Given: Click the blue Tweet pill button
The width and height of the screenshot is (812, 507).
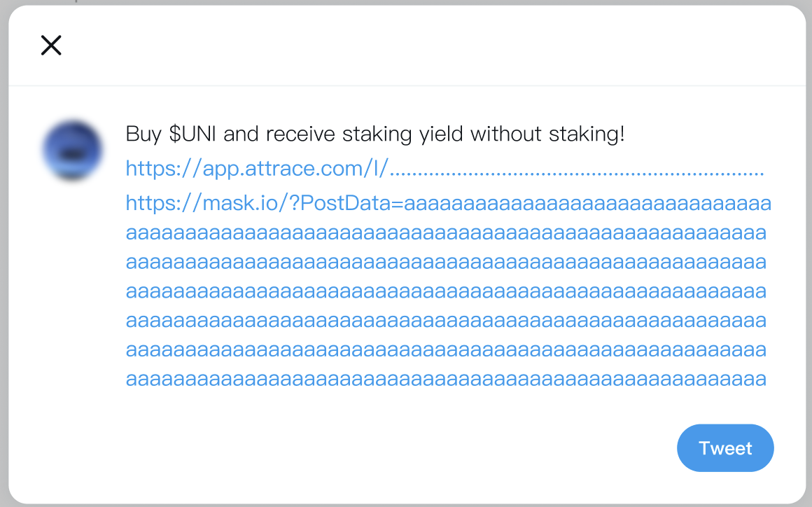Looking at the screenshot, I should click(x=725, y=447).
